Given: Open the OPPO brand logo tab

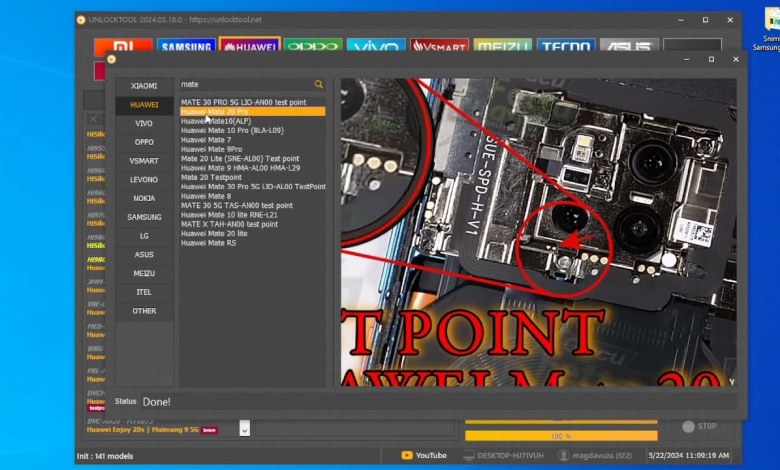Looking at the screenshot, I should tap(312, 46).
